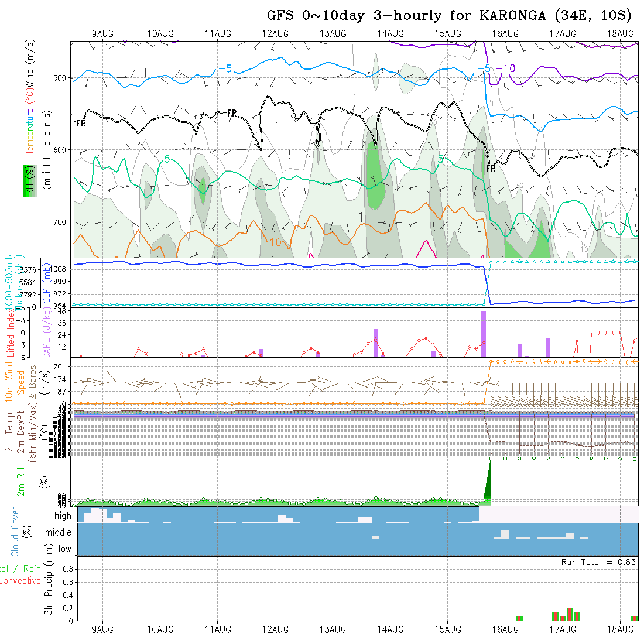Click the Lifted Index axis title
This screenshot has width=644, height=644.
pos(11,333)
